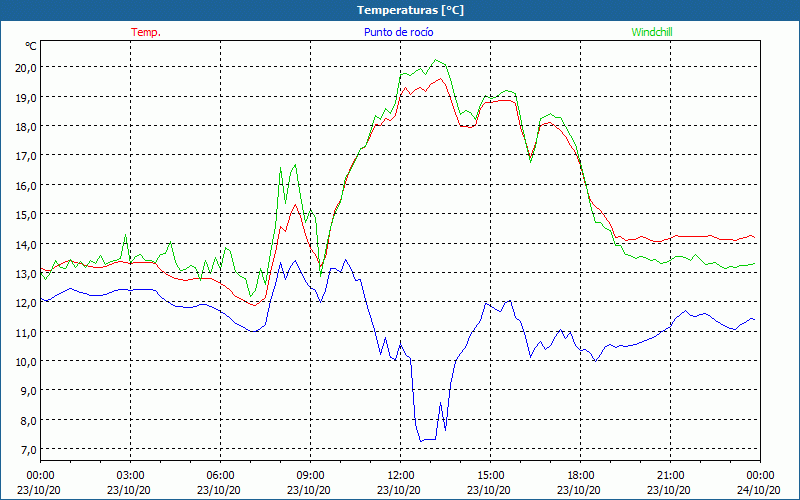Click the "19,0" y-axis value

(26, 97)
